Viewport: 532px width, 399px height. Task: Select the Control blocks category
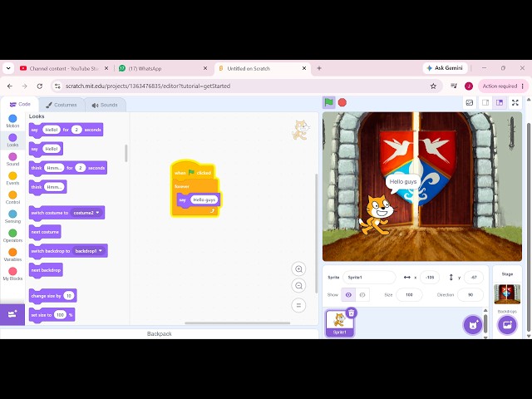click(x=12, y=197)
